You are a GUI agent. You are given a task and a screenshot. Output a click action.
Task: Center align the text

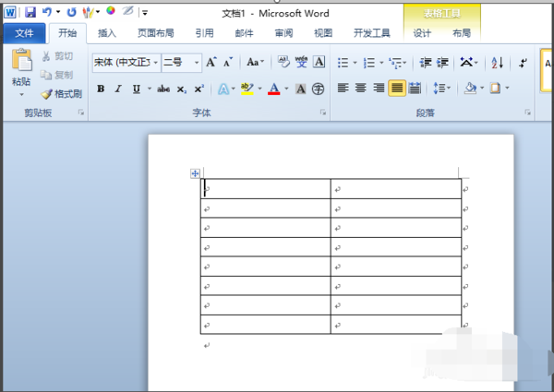click(360, 88)
